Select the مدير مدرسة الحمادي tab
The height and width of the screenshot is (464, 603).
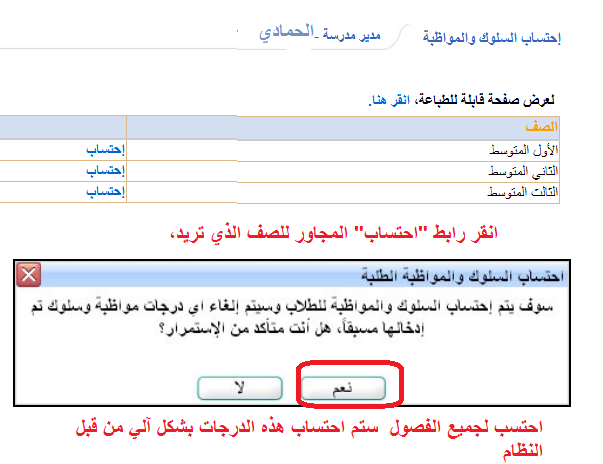click(320, 33)
